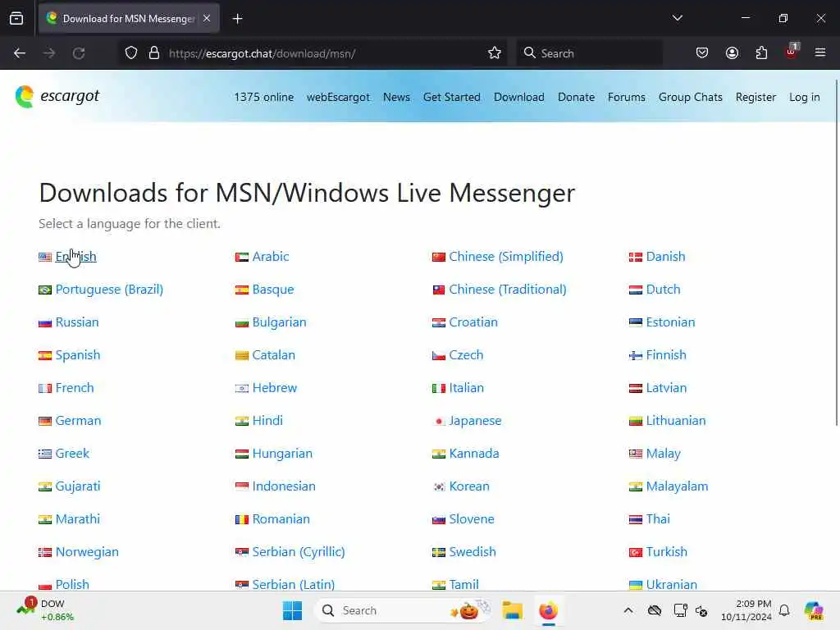
Task: Open the Firefox hamburger menu
Action: [820, 53]
